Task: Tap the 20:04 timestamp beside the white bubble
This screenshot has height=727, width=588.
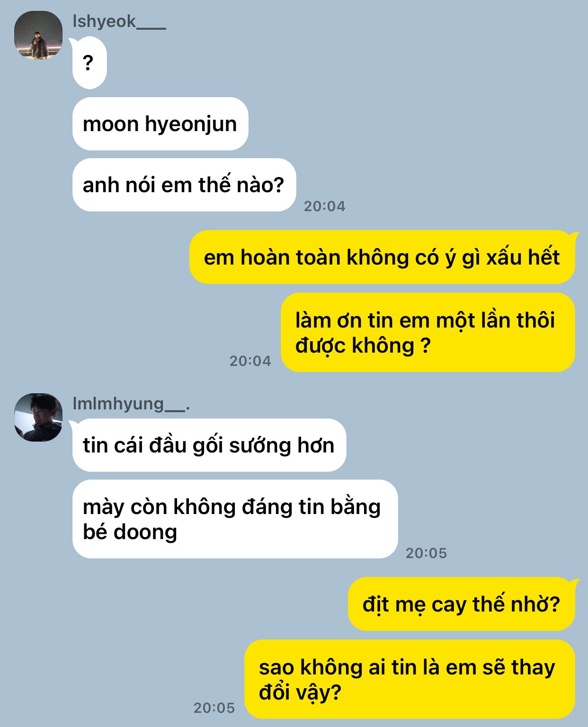Action: pyautogui.click(x=325, y=206)
